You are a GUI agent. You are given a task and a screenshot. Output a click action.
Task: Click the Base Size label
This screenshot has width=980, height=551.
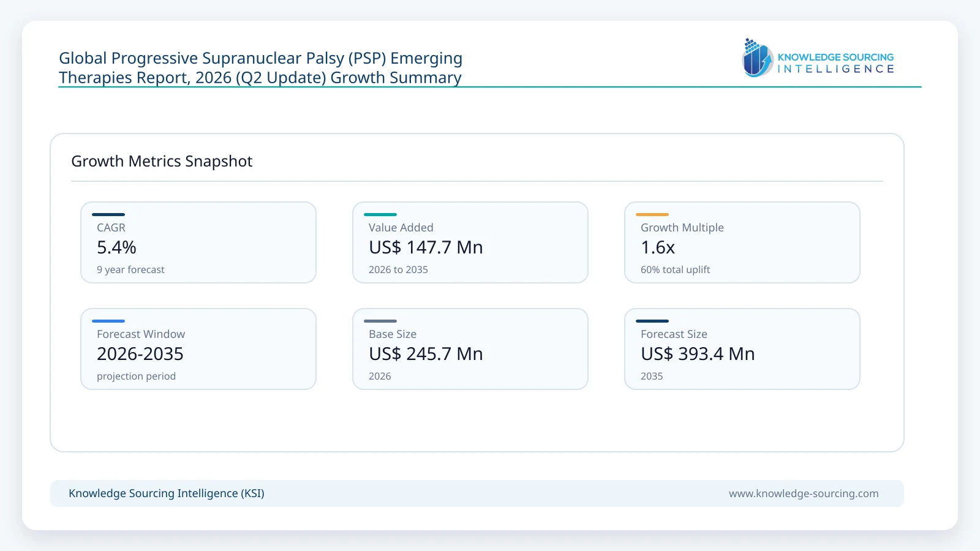(x=393, y=334)
